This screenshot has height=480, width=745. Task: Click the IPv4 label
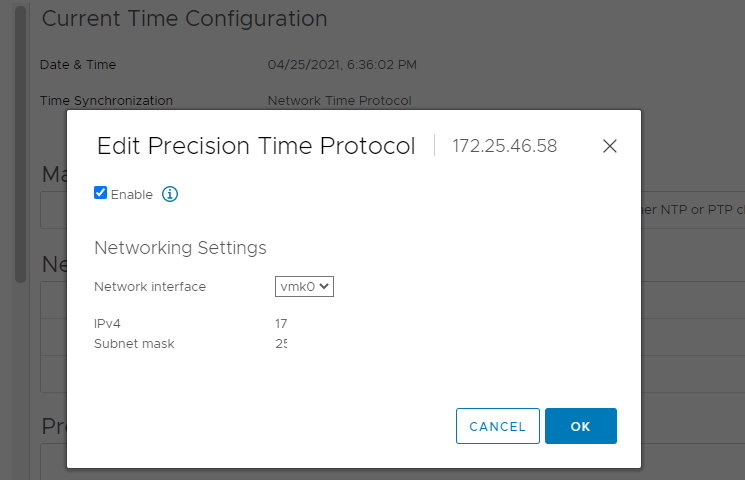107,324
